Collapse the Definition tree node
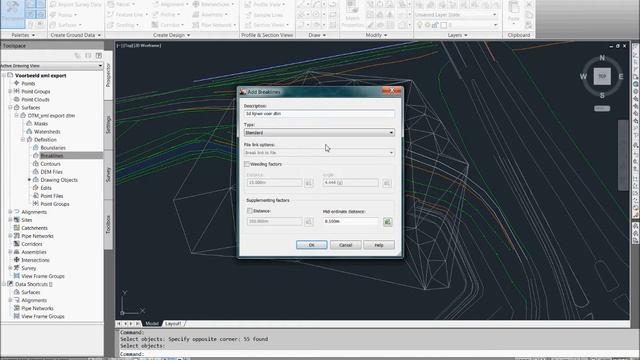Image resolution: width=640 pixels, height=360 pixels. tap(23, 140)
